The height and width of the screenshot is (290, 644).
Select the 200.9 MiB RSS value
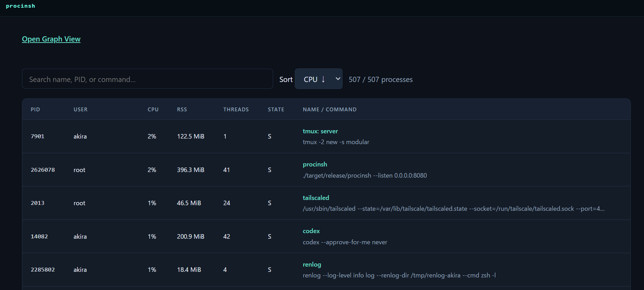point(191,237)
